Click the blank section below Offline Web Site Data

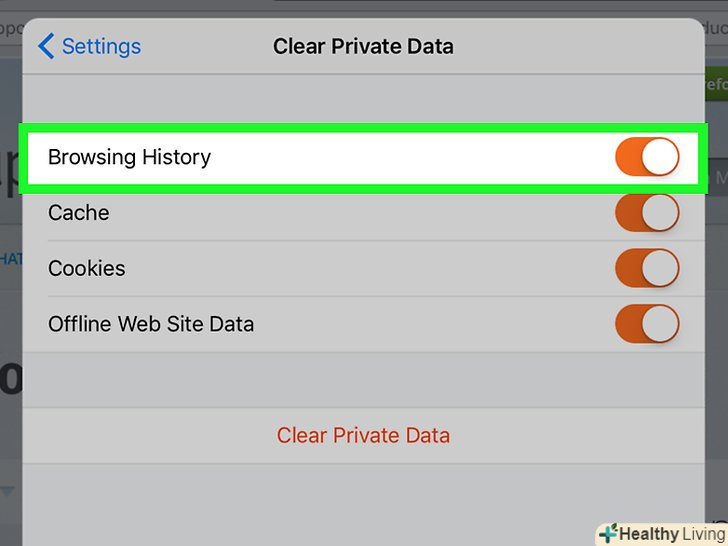click(363, 379)
